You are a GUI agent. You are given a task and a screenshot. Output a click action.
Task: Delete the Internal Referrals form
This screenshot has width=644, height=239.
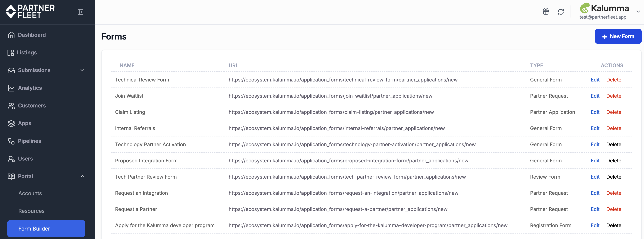[614, 128]
